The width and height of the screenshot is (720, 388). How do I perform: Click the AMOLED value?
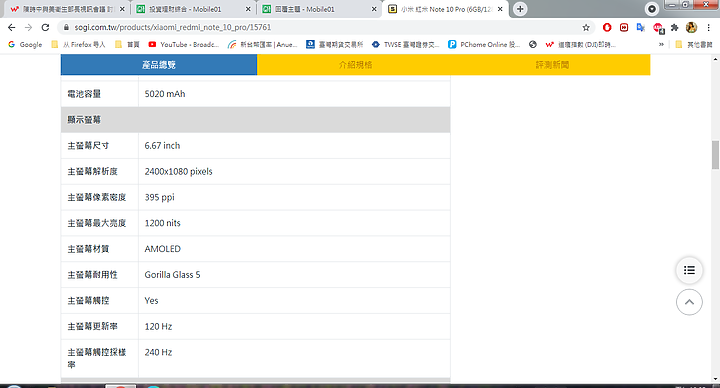(163, 249)
